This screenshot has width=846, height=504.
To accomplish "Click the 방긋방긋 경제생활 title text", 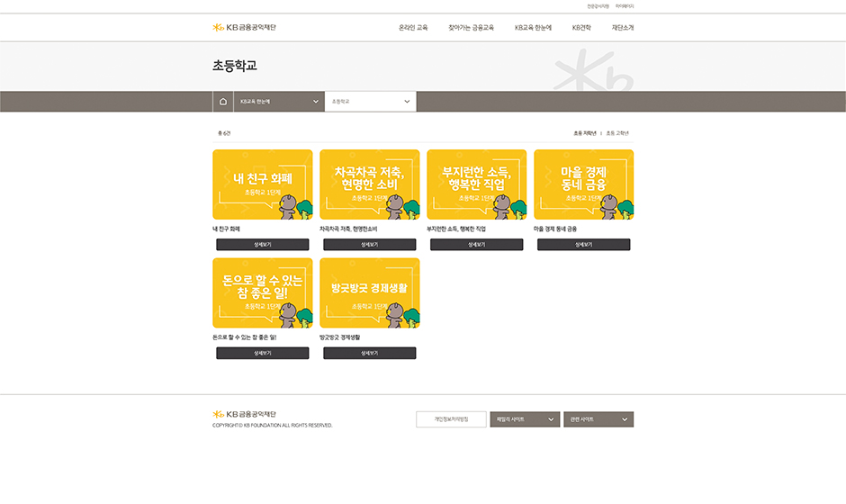I will pyautogui.click(x=339, y=337).
